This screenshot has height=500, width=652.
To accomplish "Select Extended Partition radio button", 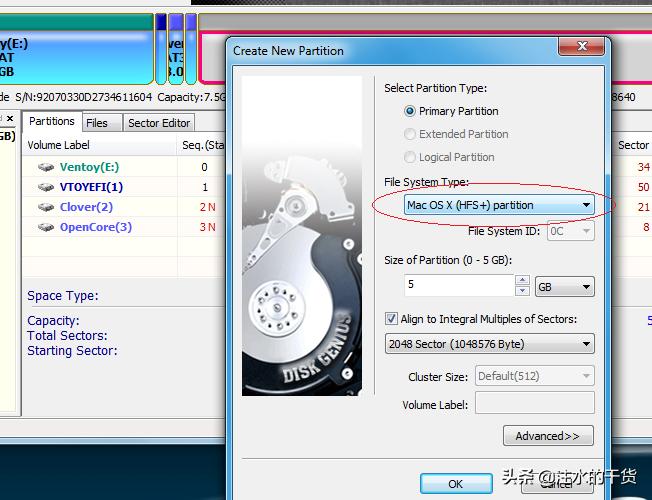I will 410,134.
